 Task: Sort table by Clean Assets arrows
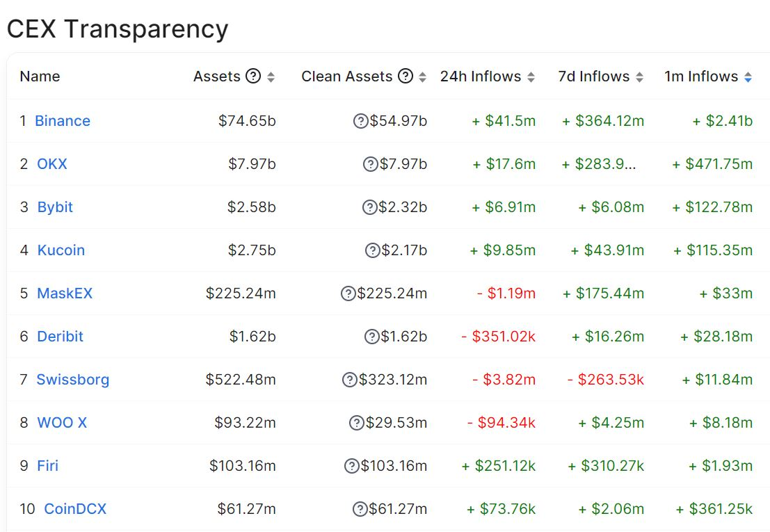click(422, 77)
